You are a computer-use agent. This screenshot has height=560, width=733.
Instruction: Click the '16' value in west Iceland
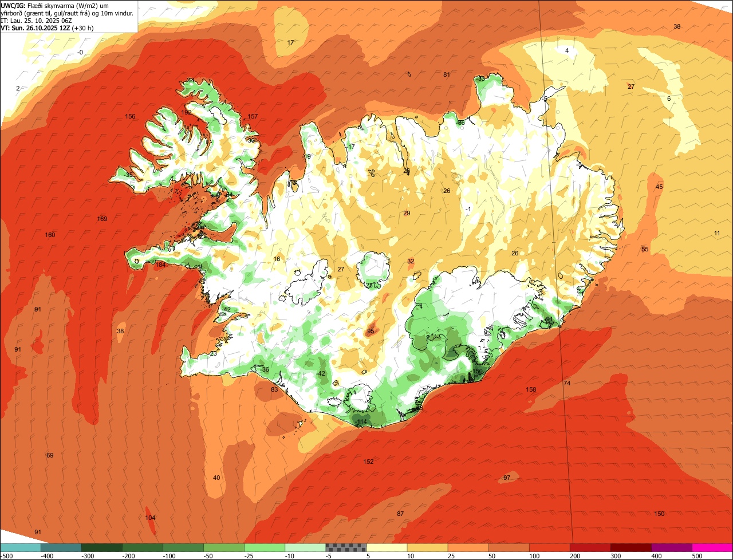coord(277,259)
